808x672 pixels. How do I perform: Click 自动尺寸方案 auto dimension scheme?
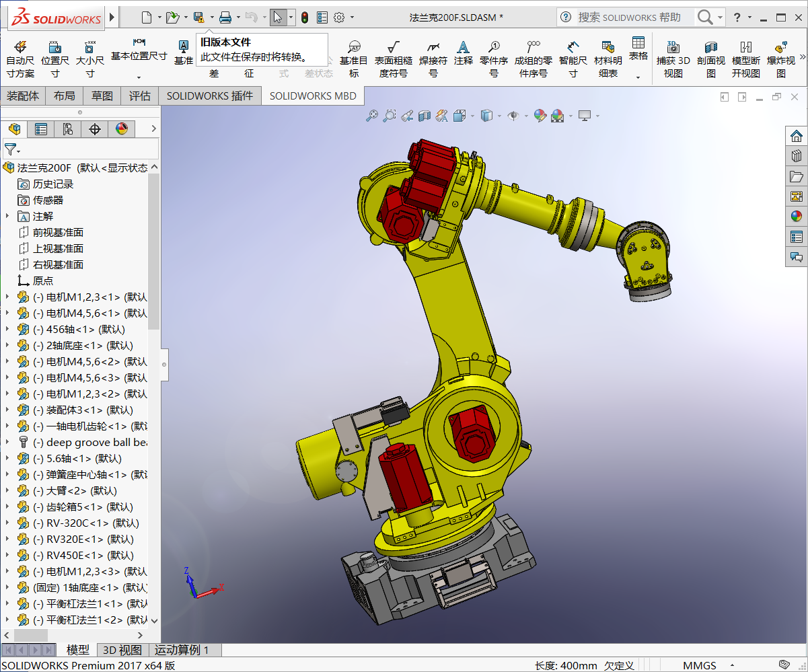[20, 59]
